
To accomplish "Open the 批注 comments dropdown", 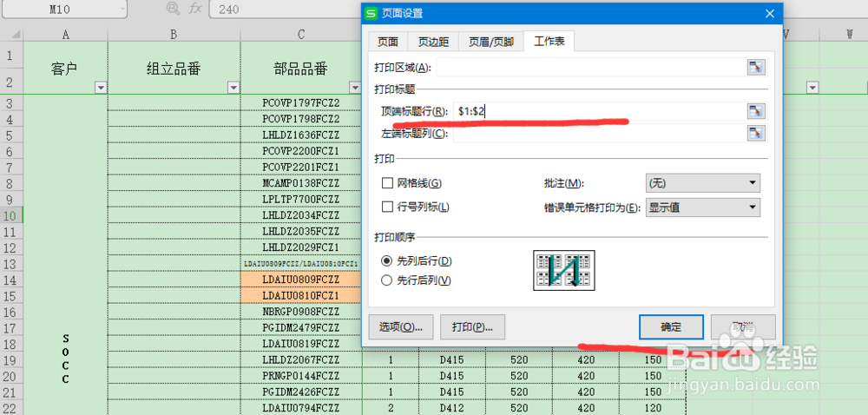I will tap(703, 182).
